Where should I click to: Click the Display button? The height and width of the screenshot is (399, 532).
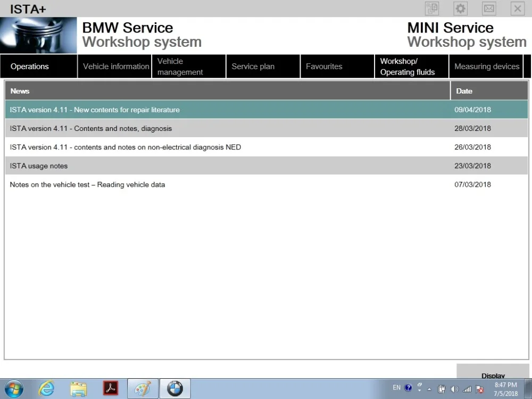click(493, 371)
